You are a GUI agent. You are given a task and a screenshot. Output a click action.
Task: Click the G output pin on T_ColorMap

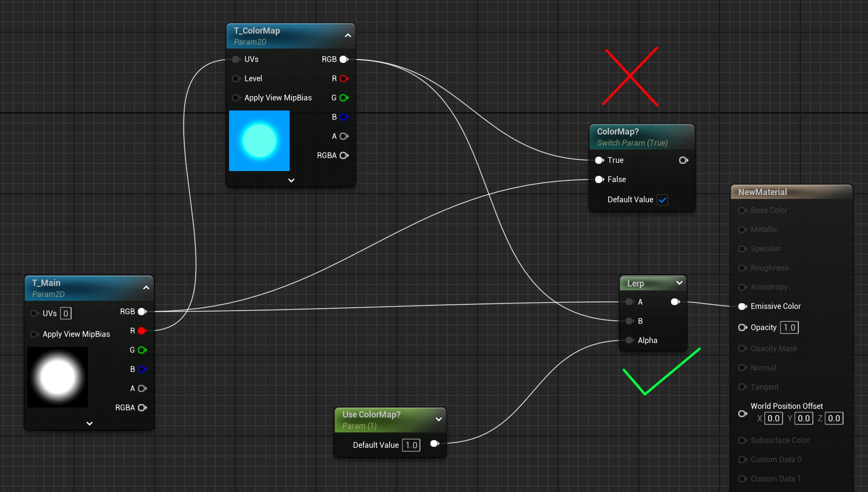click(342, 98)
